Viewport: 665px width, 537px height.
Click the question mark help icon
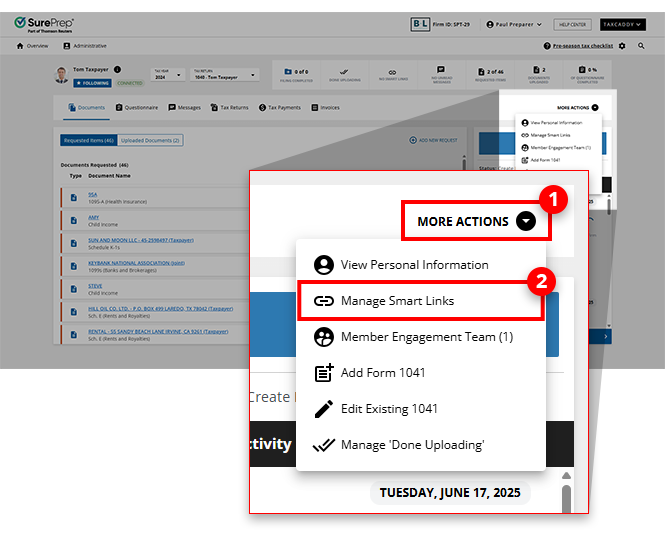547,46
